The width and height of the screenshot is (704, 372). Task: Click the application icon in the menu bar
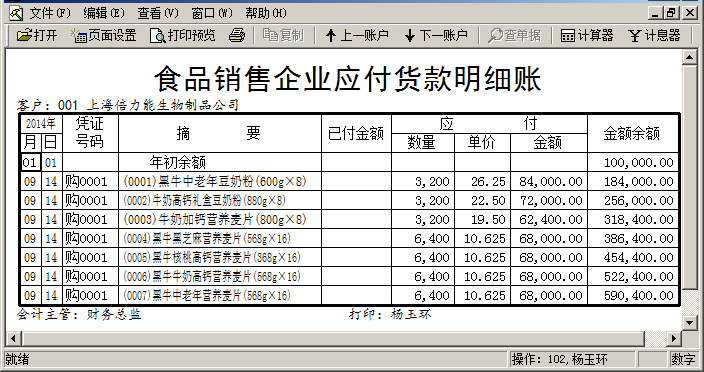[15, 13]
